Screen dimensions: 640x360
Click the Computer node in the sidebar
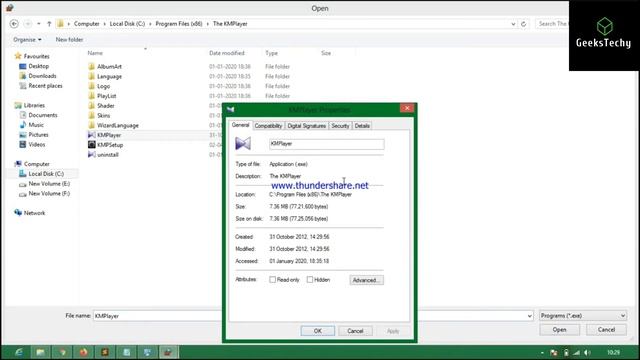(36, 164)
